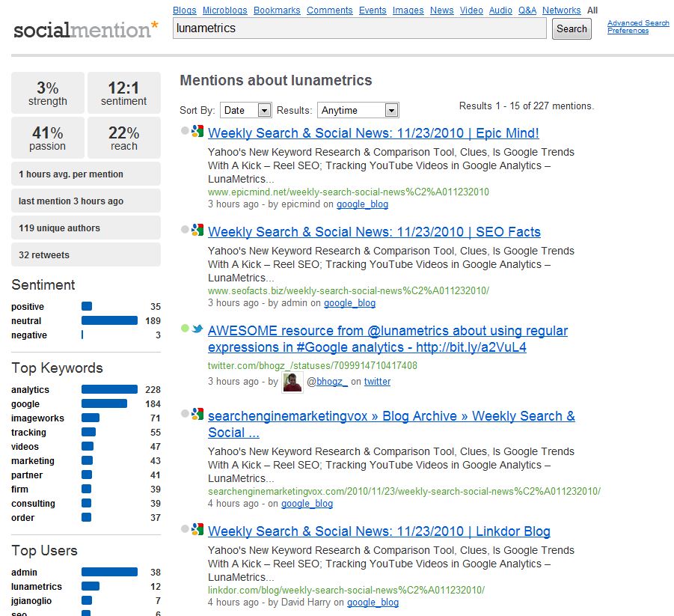Open bhogz_ user avatar thumbnail
Viewport: 674px width, 616px height.
pyautogui.click(x=292, y=382)
